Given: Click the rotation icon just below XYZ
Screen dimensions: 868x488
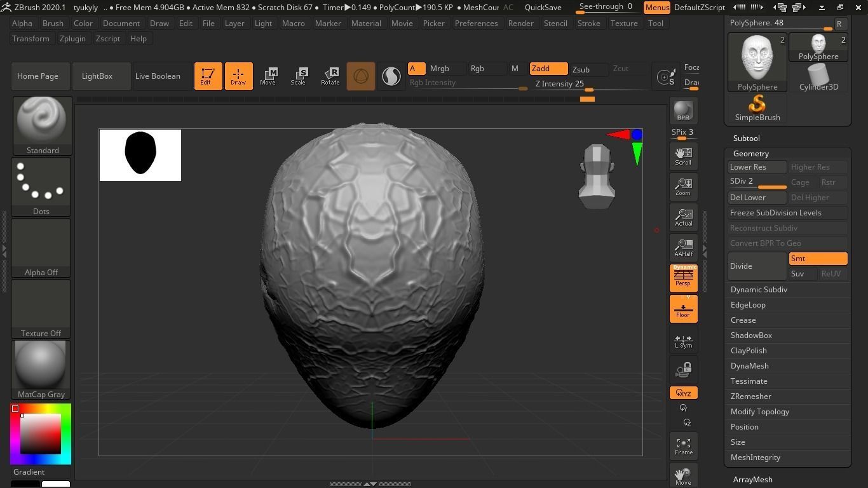Looking at the screenshot, I should pyautogui.click(x=683, y=408).
